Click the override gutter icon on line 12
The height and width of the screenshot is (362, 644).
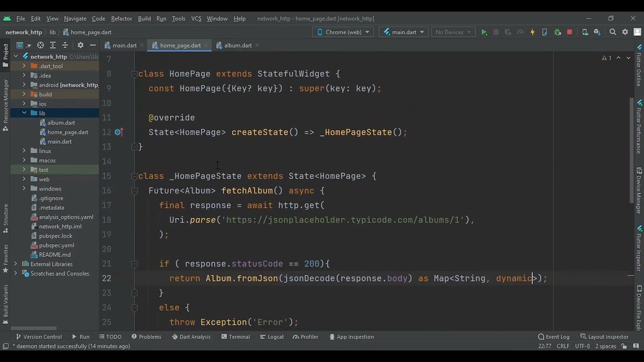pyautogui.click(x=118, y=132)
